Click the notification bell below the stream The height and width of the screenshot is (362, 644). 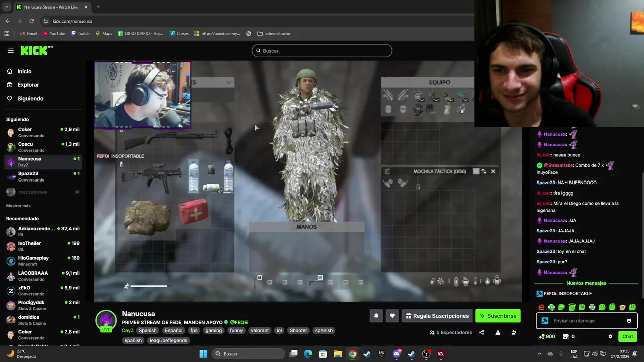click(376, 316)
